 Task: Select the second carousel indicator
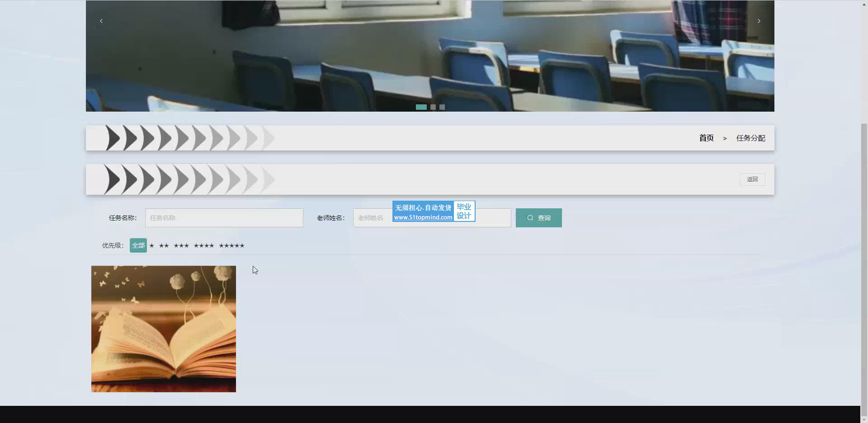click(433, 107)
